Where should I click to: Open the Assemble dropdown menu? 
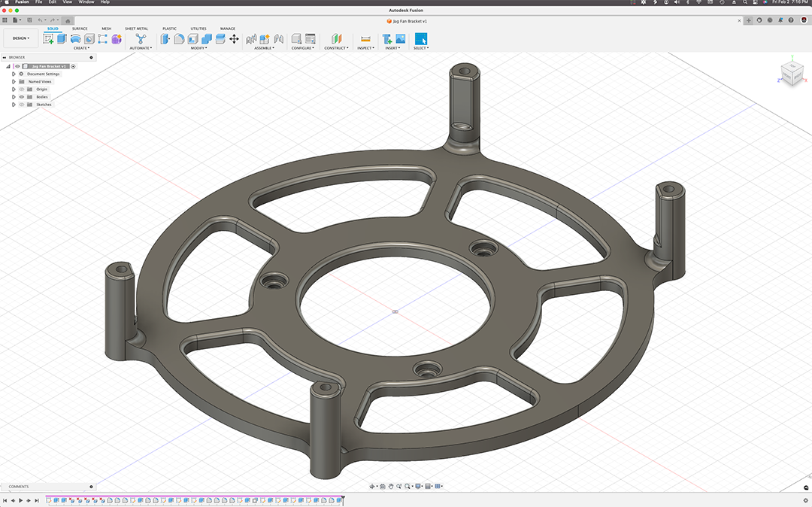coord(264,48)
